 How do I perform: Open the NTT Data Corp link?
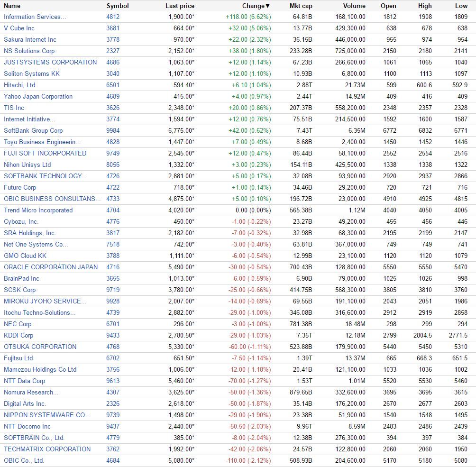(x=24, y=381)
